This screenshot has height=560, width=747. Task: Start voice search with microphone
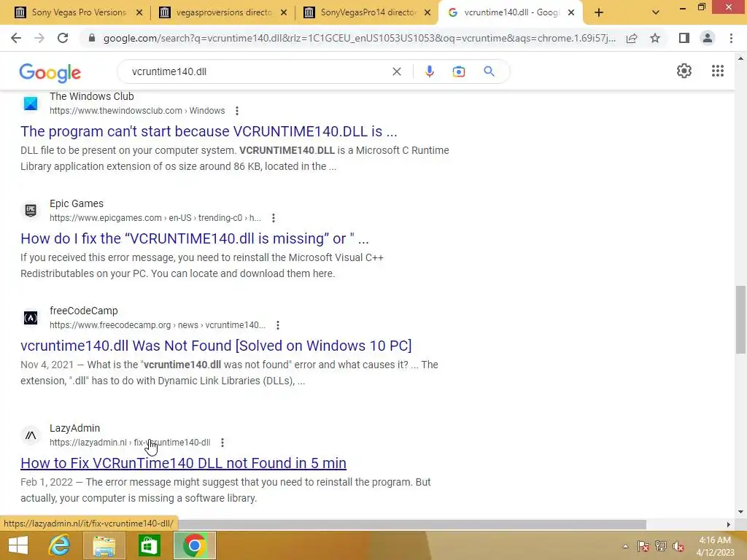429,71
